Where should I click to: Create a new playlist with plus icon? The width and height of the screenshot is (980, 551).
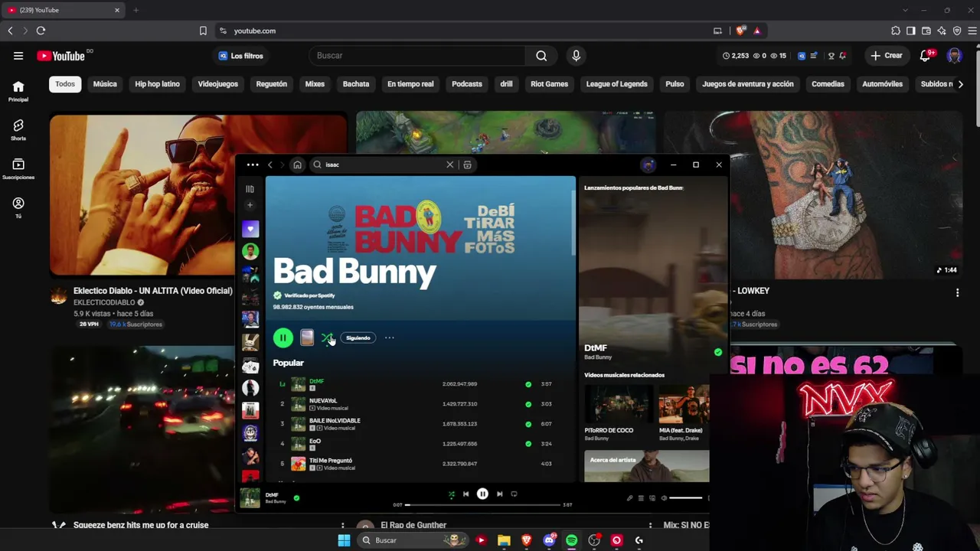250,205
